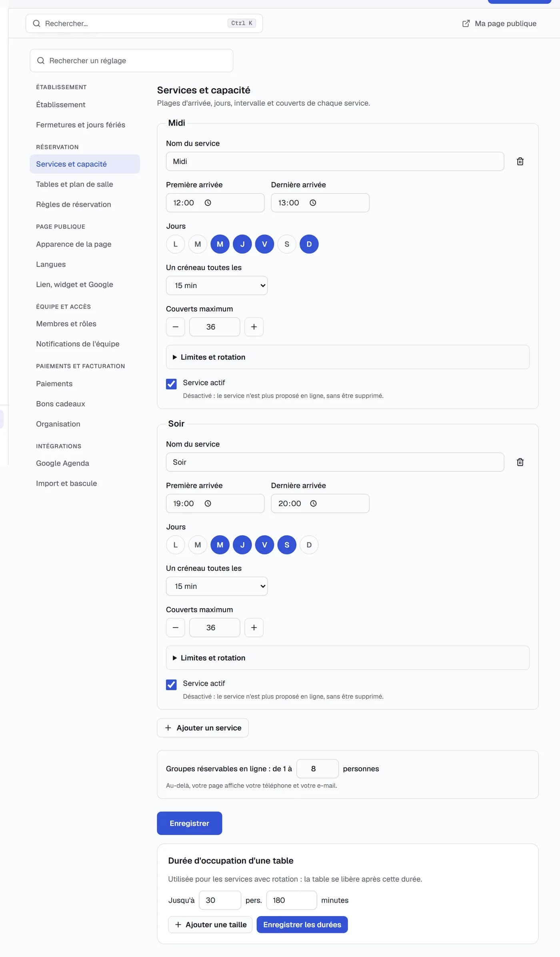Increase Midi Couverts maximum with plus button
The height and width of the screenshot is (957, 560).
coord(254,327)
